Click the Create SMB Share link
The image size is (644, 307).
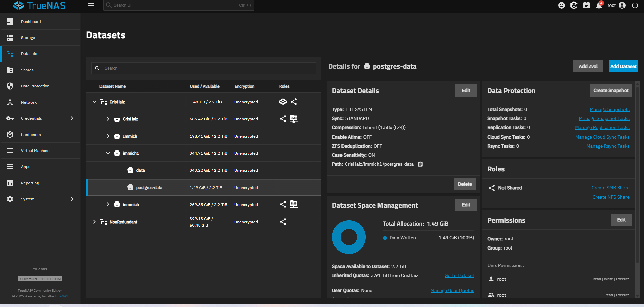(610, 188)
